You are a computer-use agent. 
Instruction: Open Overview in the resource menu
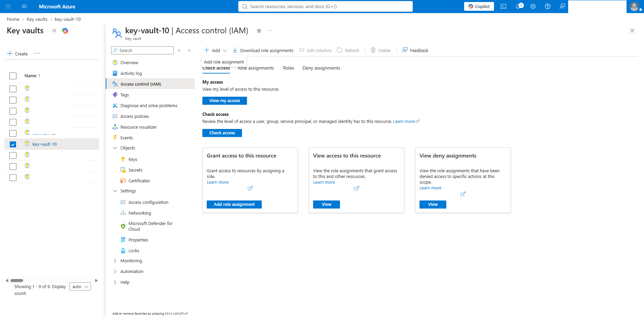[x=129, y=62]
